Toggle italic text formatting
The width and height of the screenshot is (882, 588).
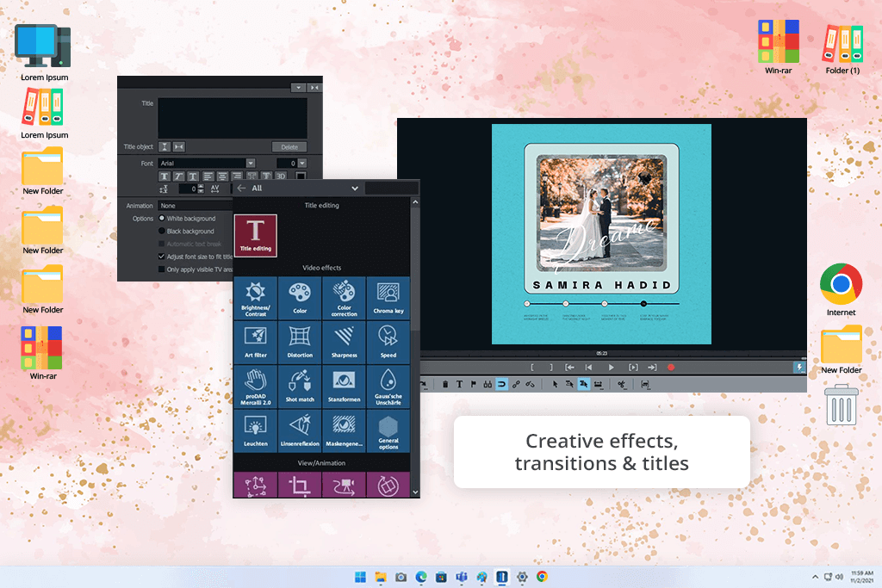tap(178, 176)
